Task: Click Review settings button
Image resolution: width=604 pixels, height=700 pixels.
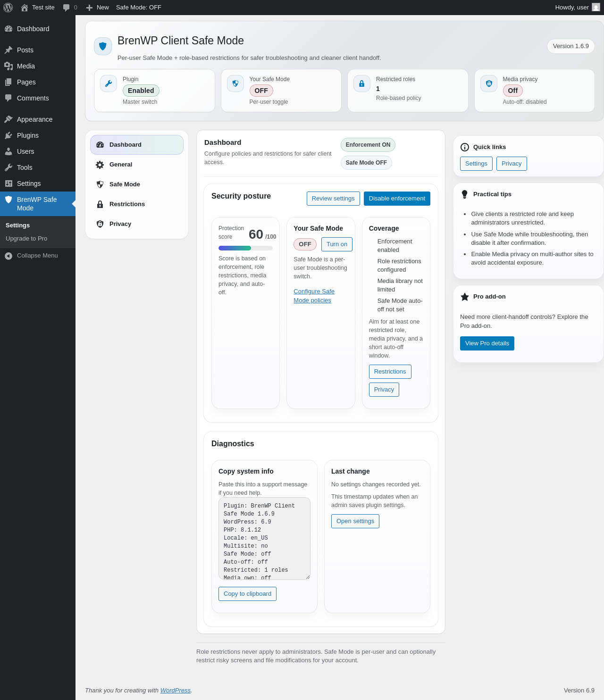Action: coord(333,199)
